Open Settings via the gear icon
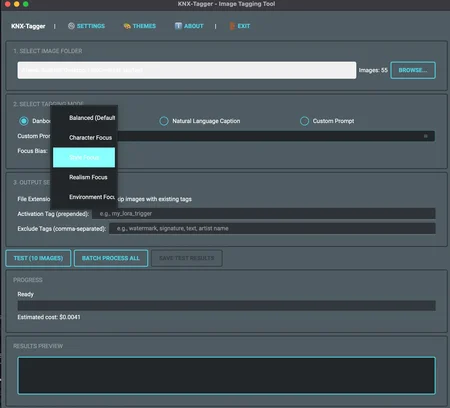 (x=71, y=26)
